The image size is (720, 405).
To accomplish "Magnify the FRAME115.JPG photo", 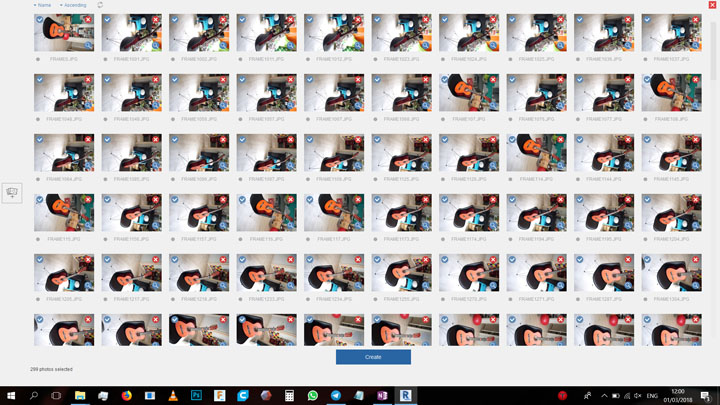I will click(x=88, y=225).
